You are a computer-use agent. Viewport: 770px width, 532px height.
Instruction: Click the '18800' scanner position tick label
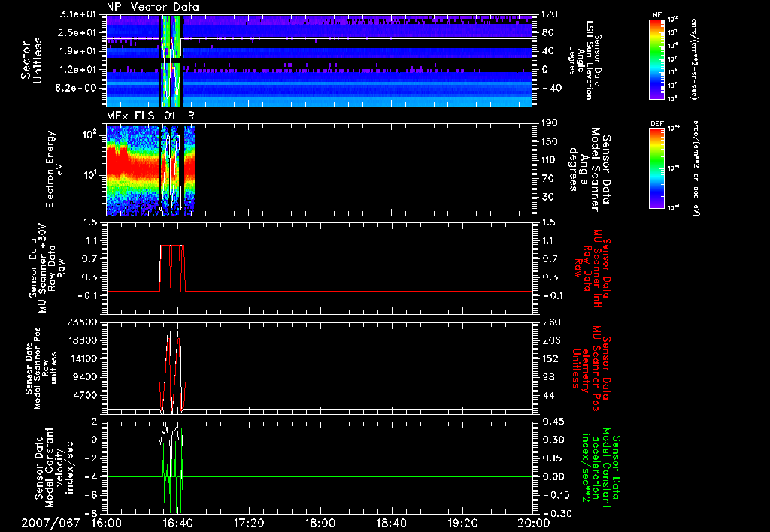[x=83, y=340]
